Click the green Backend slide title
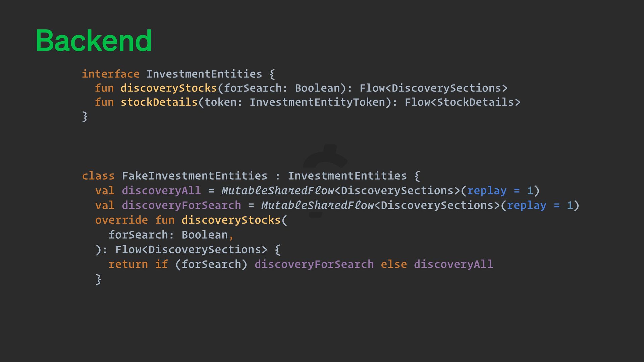Image resolution: width=644 pixels, height=362 pixels. (x=94, y=41)
